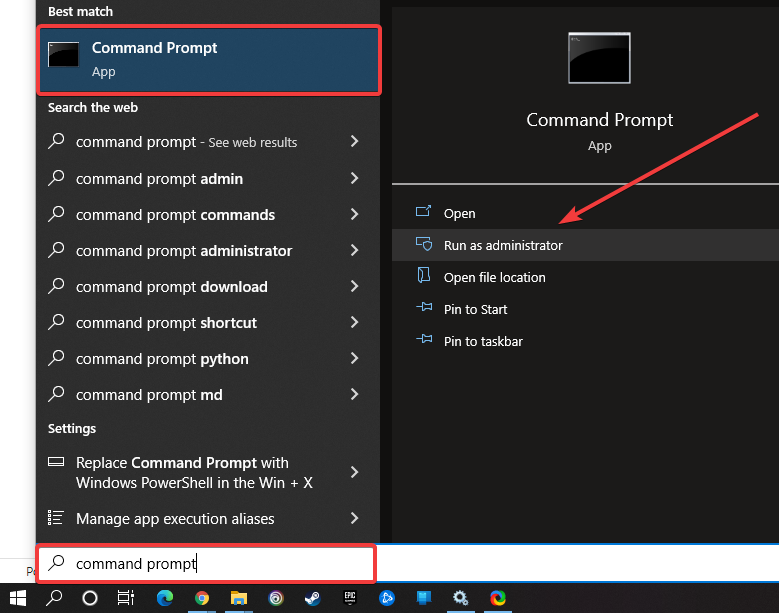Viewport: 779px width, 613px height.
Task: Click the Command Prompt app thumbnail in the preview pane
Action: coord(599,58)
